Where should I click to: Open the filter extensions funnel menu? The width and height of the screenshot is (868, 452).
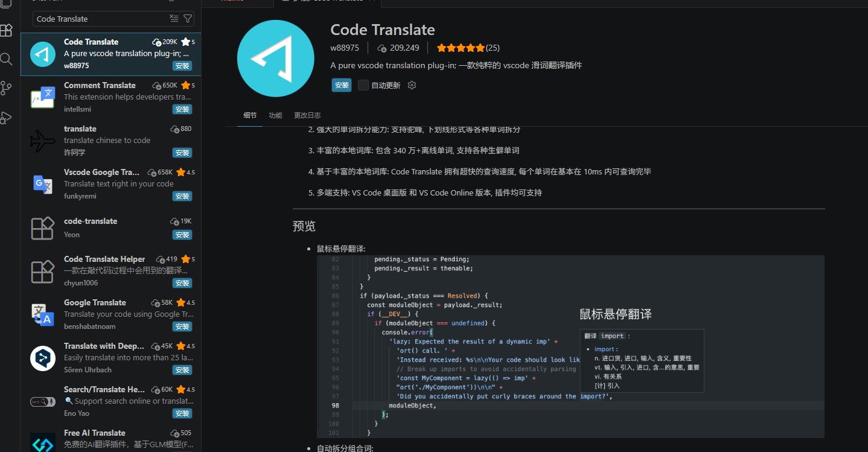tap(188, 19)
